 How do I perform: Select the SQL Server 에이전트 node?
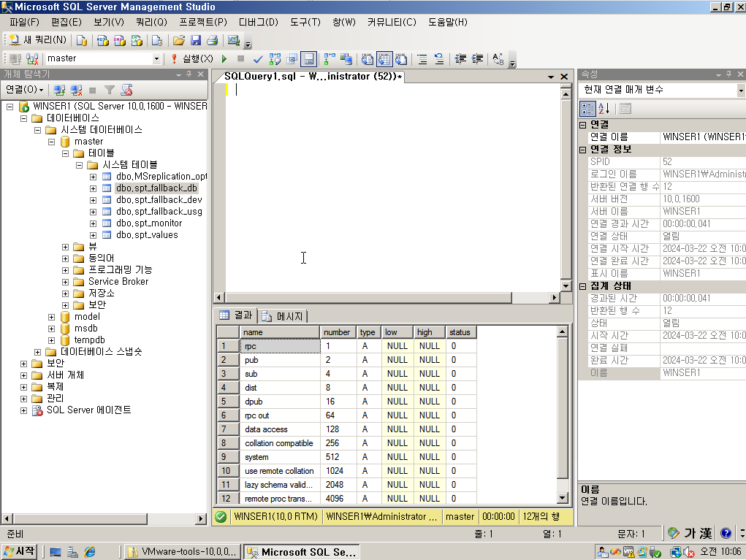89,410
